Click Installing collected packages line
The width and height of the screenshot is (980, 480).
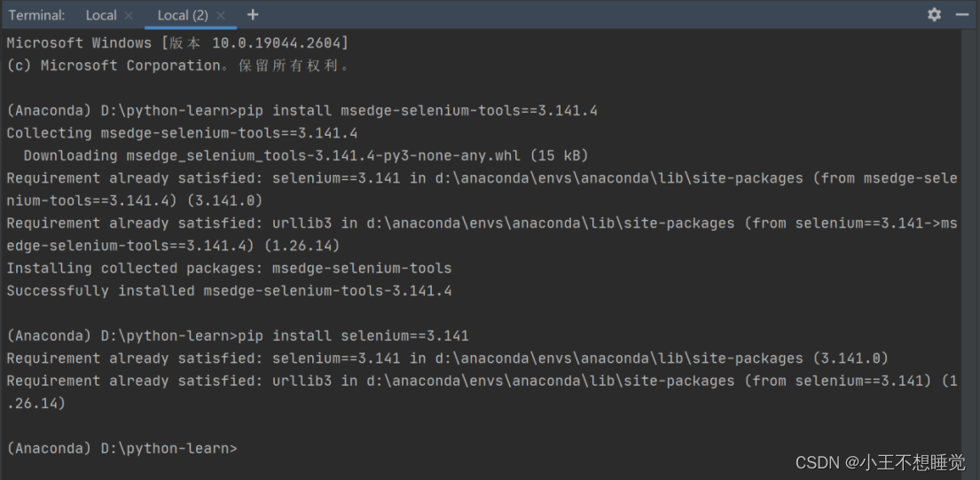pos(229,268)
